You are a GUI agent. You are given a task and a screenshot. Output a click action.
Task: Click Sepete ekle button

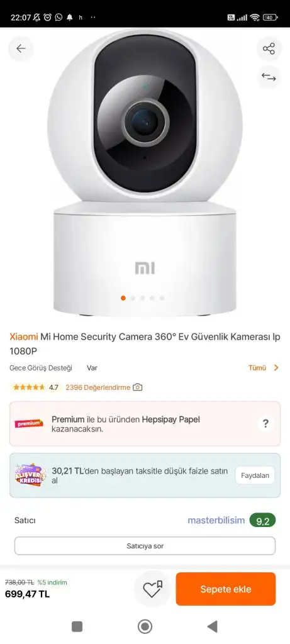(225, 589)
